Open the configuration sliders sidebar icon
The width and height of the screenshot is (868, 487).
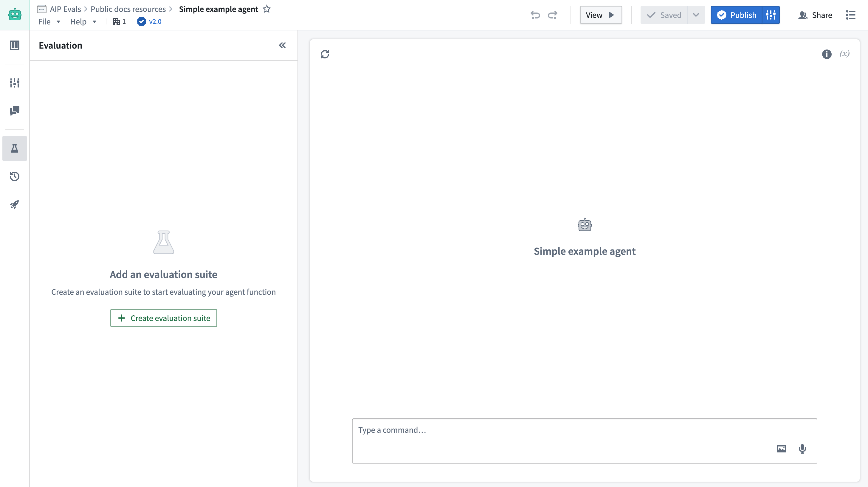tap(15, 83)
